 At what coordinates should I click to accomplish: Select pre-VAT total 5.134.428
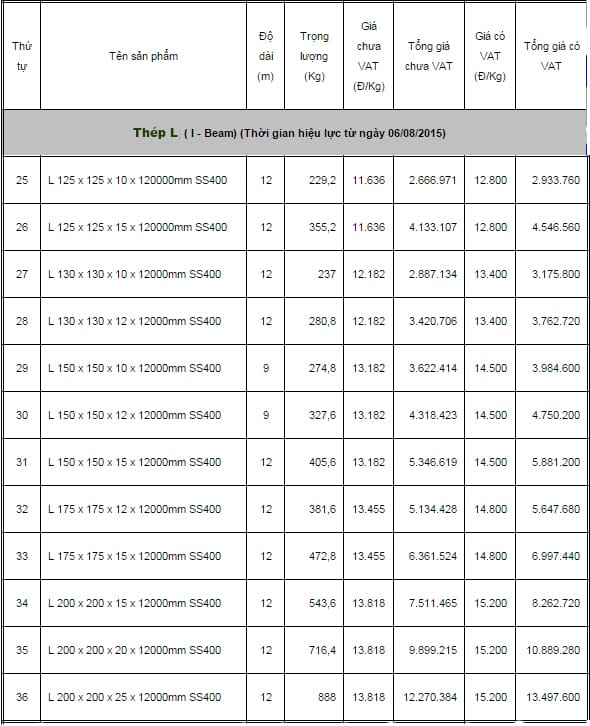point(433,509)
